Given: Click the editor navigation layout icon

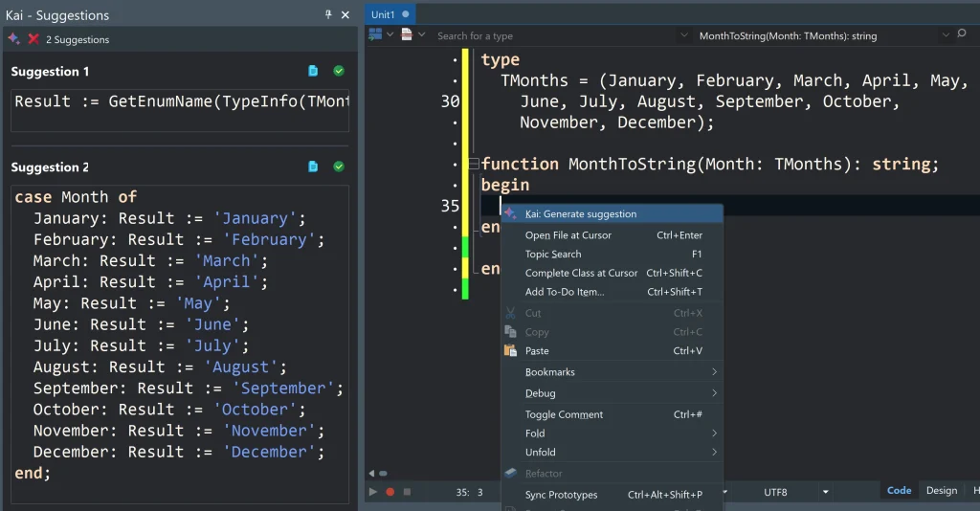Looking at the screenshot, I should [x=375, y=34].
